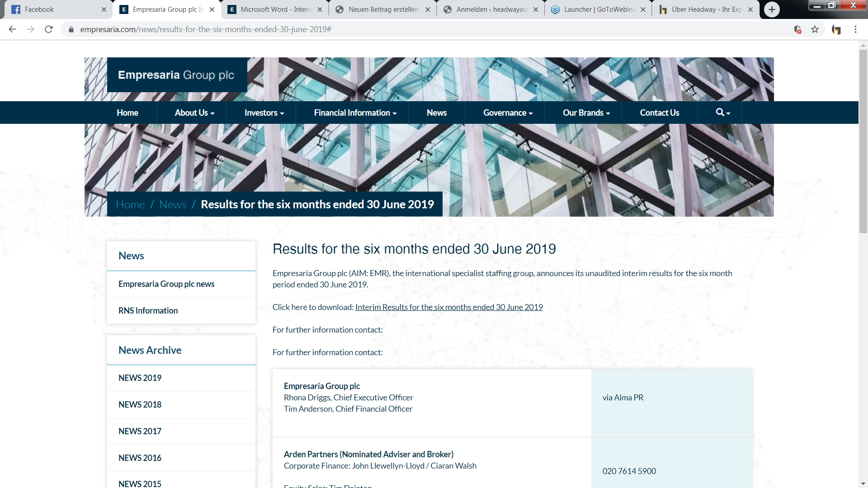Open NEWS 2017 archive

point(181,432)
